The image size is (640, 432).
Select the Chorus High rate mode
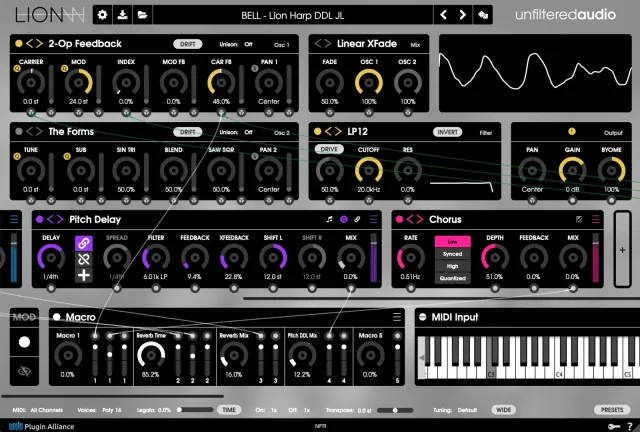[x=453, y=266]
